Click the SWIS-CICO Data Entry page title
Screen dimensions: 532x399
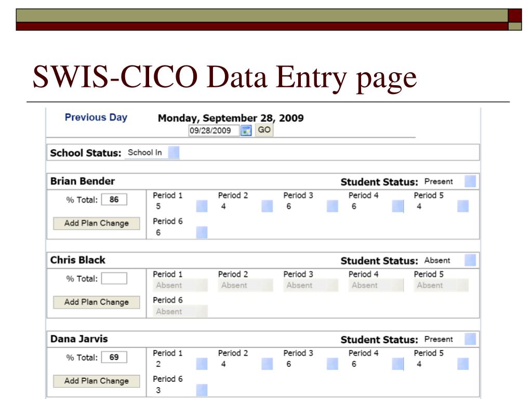pyautogui.click(x=224, y=77)
